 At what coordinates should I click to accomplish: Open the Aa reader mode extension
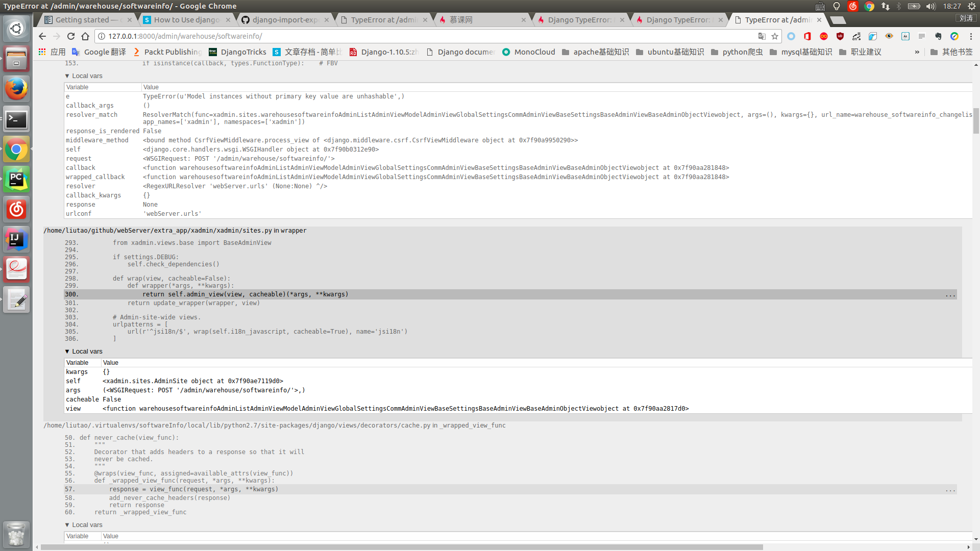pos(906,36)
